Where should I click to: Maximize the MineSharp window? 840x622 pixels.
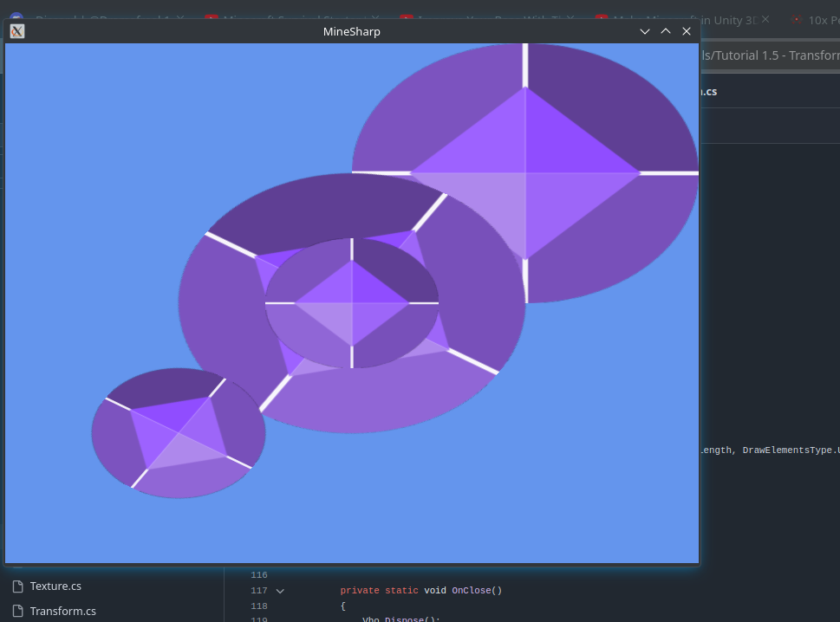point(666,31)
